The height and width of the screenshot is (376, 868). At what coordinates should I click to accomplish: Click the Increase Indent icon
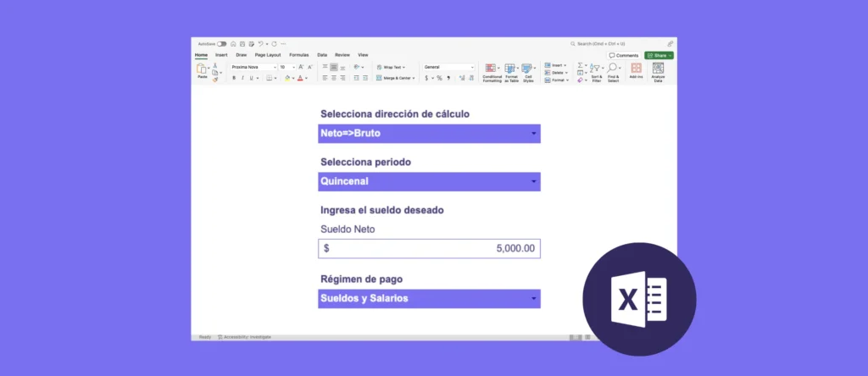(x=365, y=78)
